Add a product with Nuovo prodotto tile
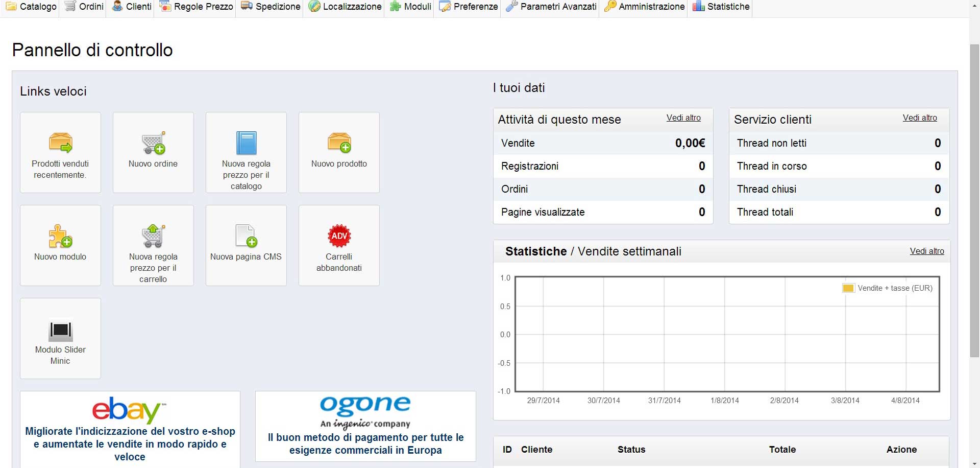 [x=339, y=152]
